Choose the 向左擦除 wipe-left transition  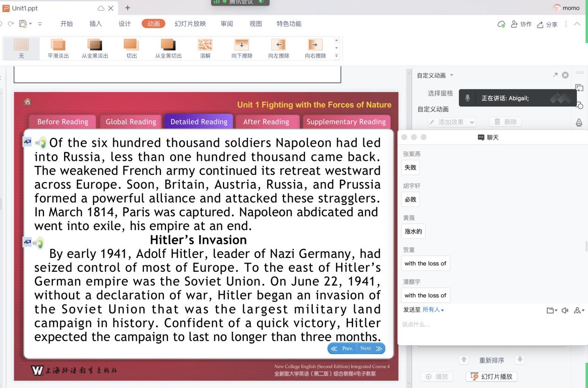278,48
